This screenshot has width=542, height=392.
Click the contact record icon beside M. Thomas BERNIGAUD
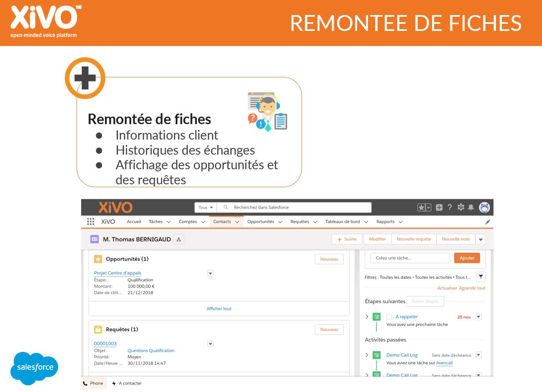coord(95,239)
